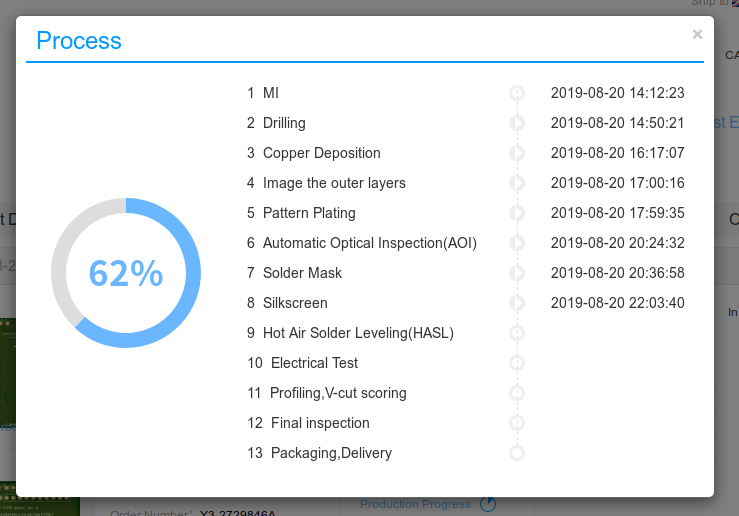Select the Automatic Optical Inspection(AOI) step
Screen dimensions: 739x516
369,243
